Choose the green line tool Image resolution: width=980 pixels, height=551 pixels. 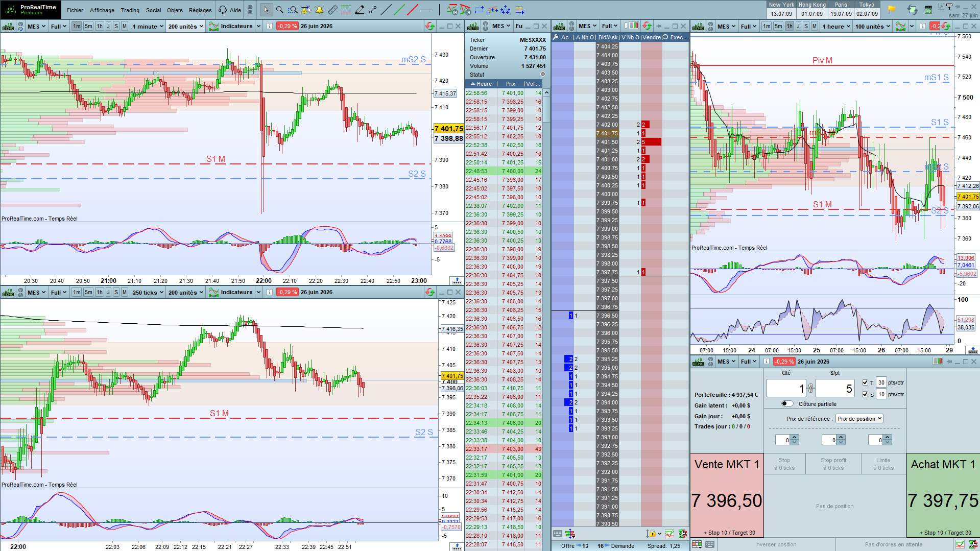399,10
